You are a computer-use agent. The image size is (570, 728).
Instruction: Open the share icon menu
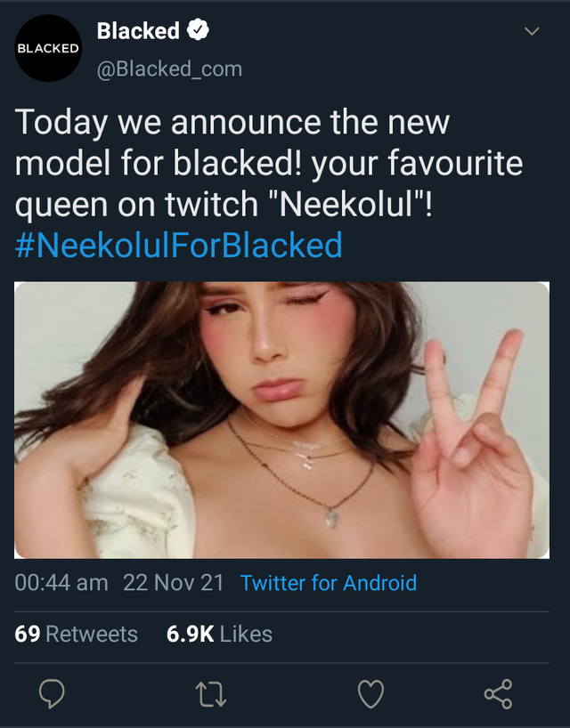click(x=498, y=693)
